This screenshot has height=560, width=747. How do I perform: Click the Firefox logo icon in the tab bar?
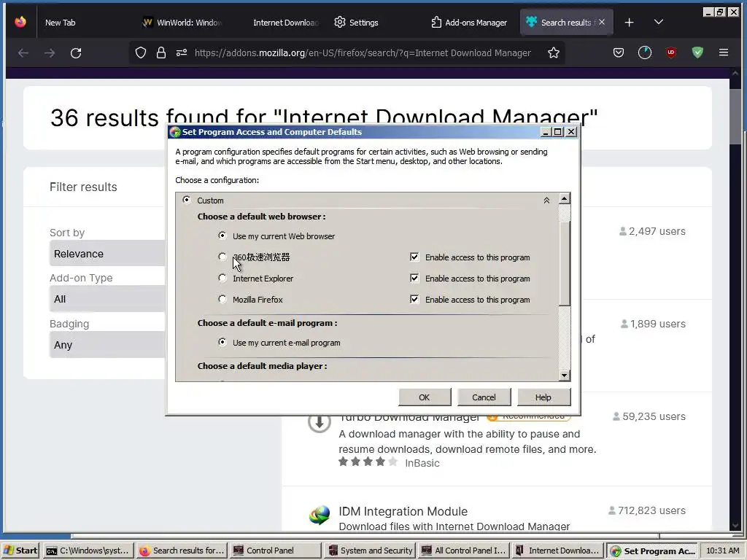coord(20,22)
